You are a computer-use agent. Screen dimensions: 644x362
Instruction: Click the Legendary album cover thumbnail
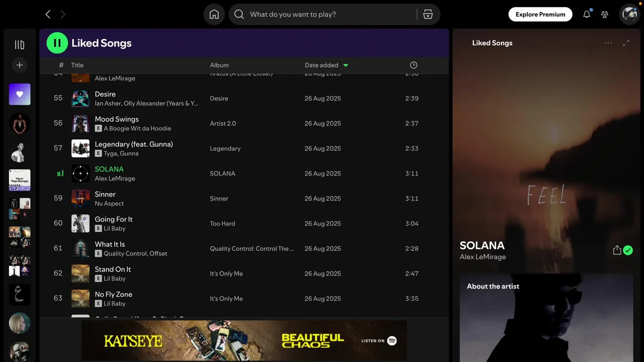pos(80,148)
